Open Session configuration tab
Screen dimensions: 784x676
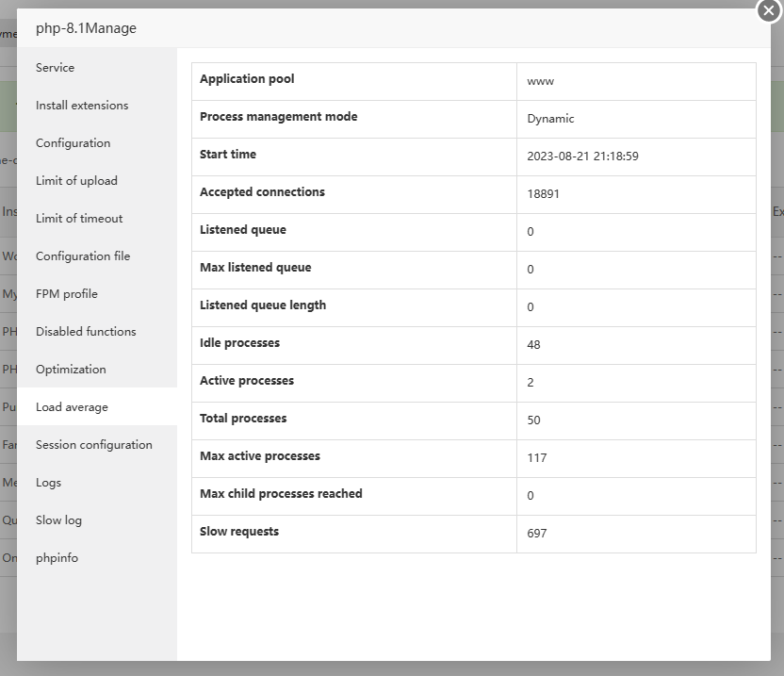pyautogui.click(x=94, y=445)
